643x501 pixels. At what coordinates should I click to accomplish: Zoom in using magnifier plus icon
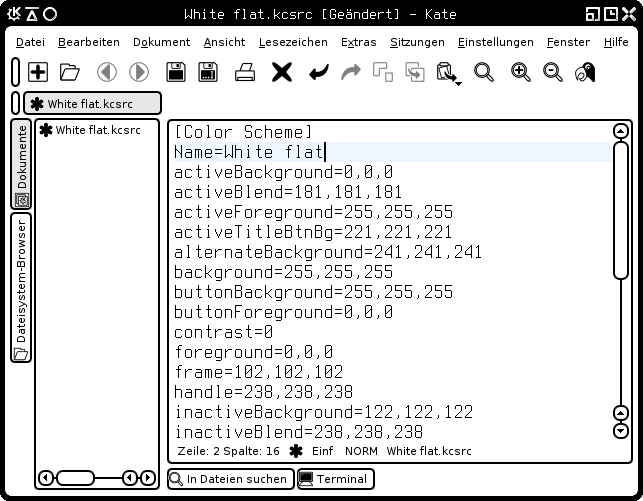[521, 73]
